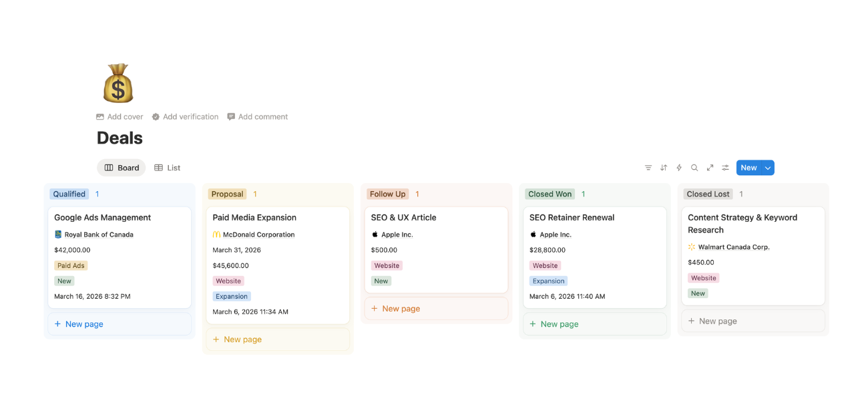The height and width of the screenshot is (401, 868).
Task: Click Website tag on Content Strategy card
Action: [704, 278]
